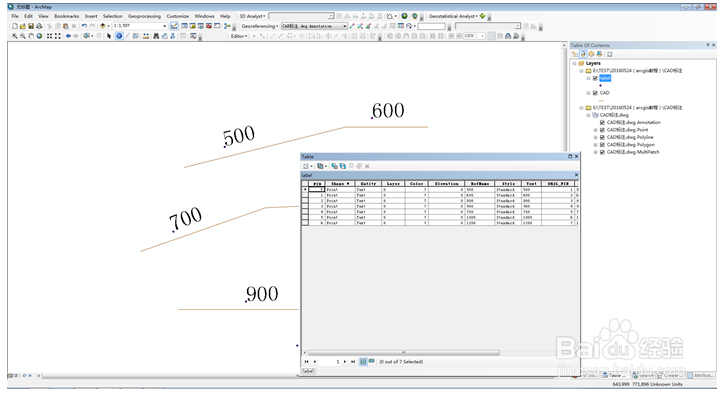
Task: Toggle the dwg Polygon layer checkbox
Action: (602, 145)
